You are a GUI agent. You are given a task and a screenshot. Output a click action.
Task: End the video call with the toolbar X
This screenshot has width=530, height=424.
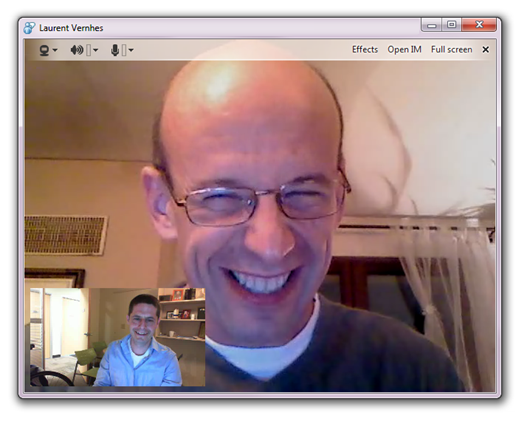coord(486,50)
